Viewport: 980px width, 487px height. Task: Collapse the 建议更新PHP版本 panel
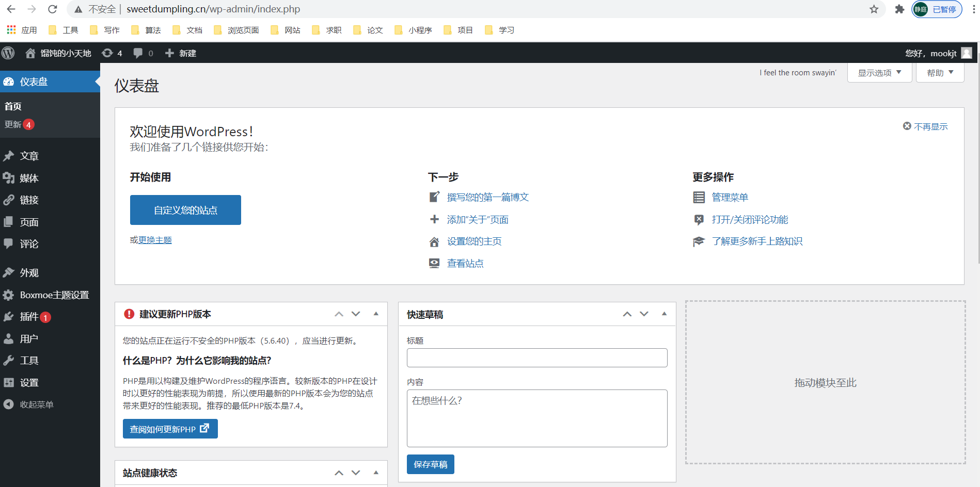[376, 314]
